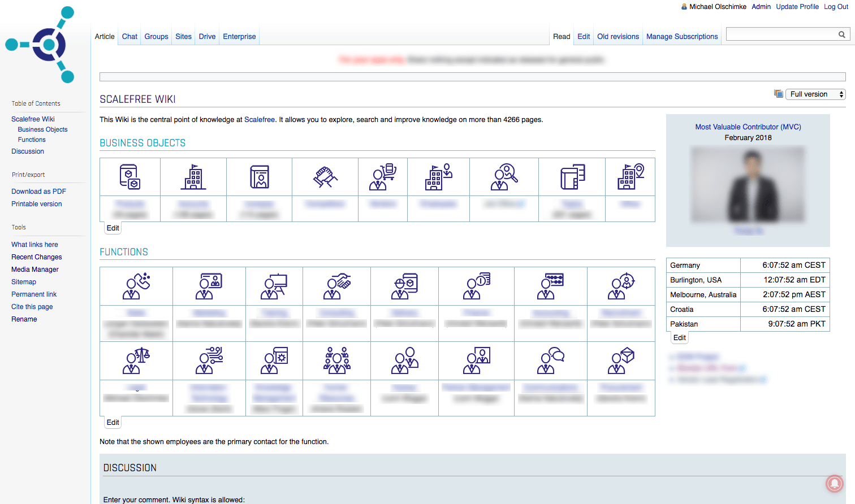This screenshot has width=855, height=504.
Task: Open the Sitemap link
Action: (x=24, y=282)
